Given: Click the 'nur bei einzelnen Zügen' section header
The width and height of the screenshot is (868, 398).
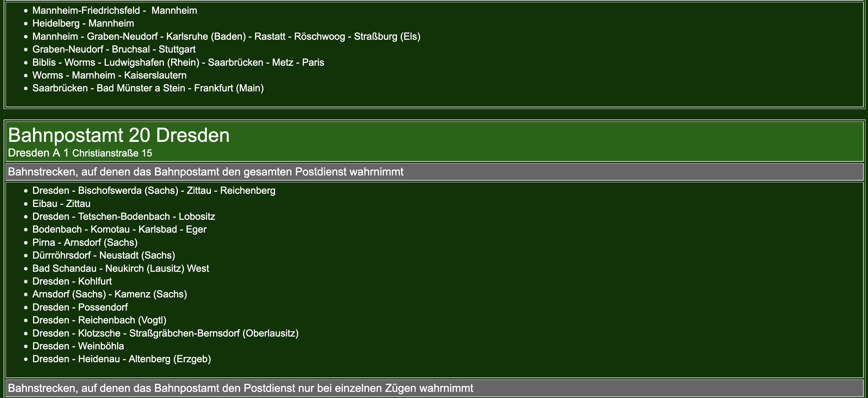Looking at the screenshot, I should [240, 388].
